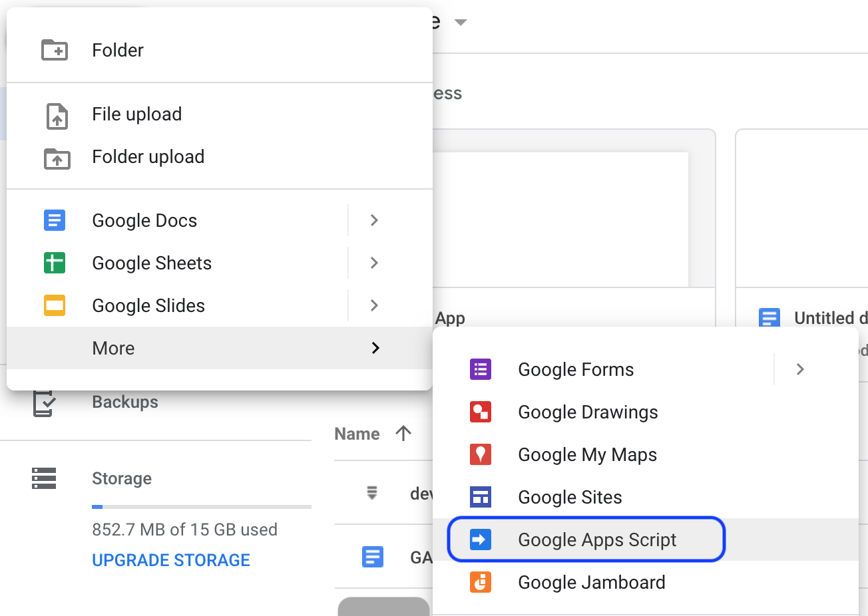Select Google Apps Script in submenu
The width and height of the screenshot is (868, 616).
646,539
